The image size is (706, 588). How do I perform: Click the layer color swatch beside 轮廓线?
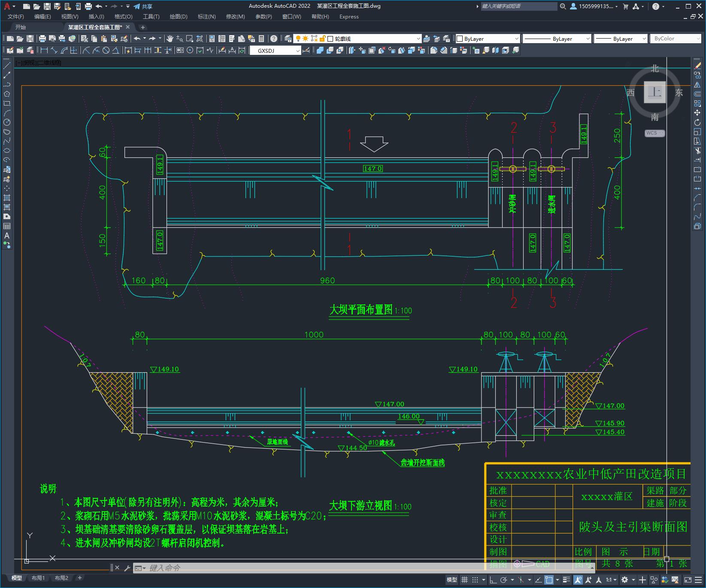(x=330, y=39)
